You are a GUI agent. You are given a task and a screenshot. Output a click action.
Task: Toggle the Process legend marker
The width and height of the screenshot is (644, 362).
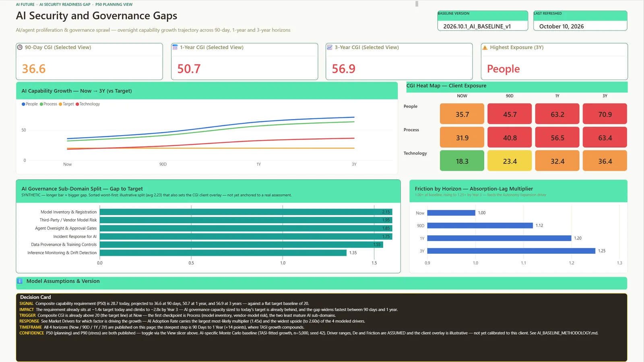[x=41, y=104]
